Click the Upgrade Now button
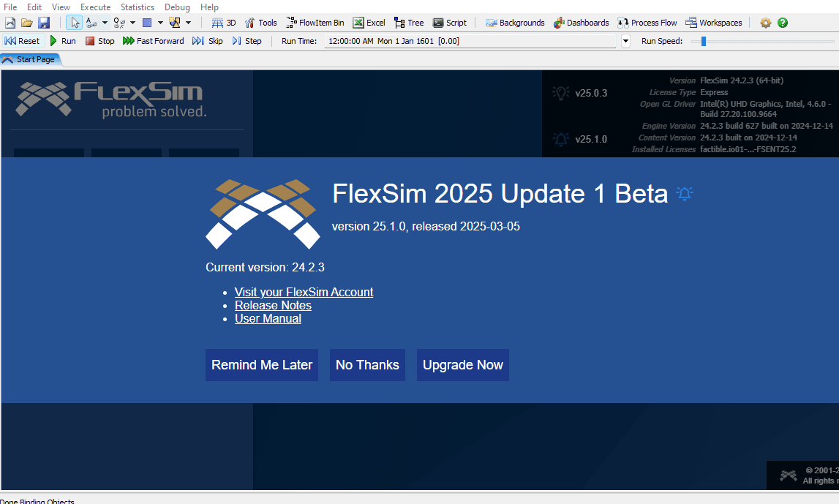 tap(463, 365)
